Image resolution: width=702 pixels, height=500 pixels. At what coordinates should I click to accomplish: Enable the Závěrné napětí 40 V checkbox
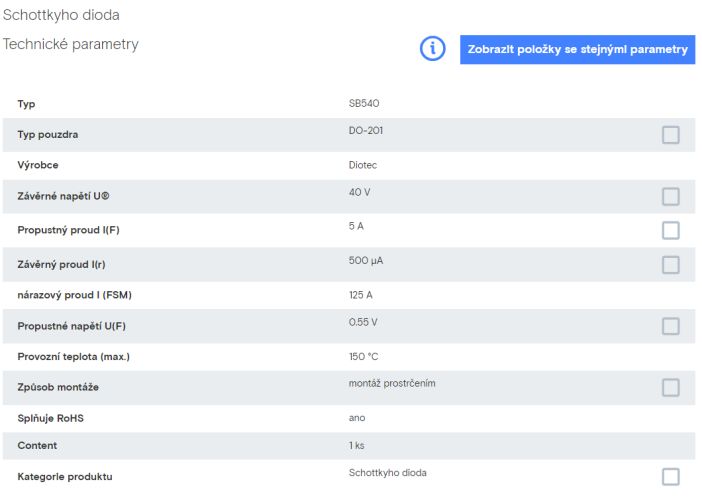coord(671,197)
